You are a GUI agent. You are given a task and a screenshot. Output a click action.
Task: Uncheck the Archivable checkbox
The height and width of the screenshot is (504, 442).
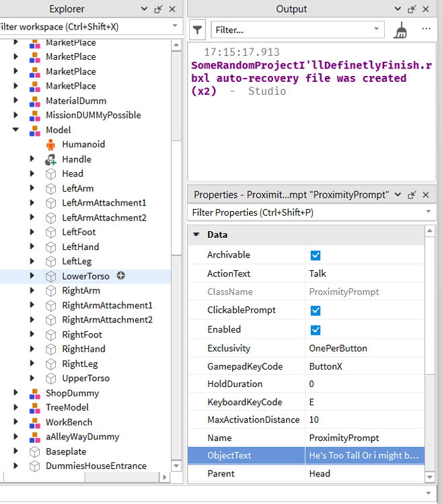coord(316,255)
